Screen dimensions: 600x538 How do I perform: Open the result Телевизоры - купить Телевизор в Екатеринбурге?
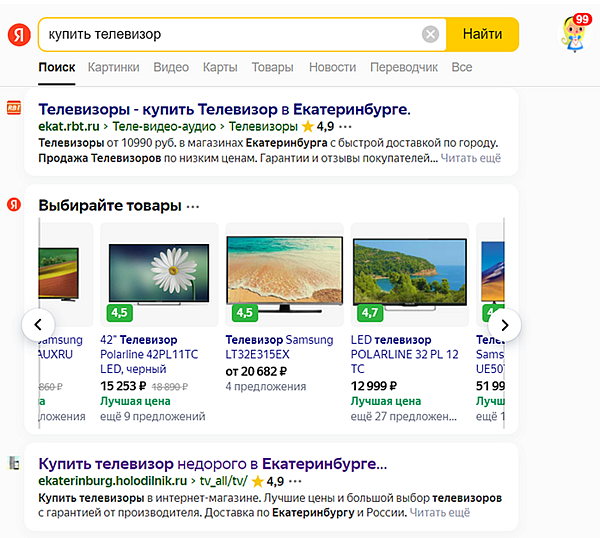pos(224,109)
